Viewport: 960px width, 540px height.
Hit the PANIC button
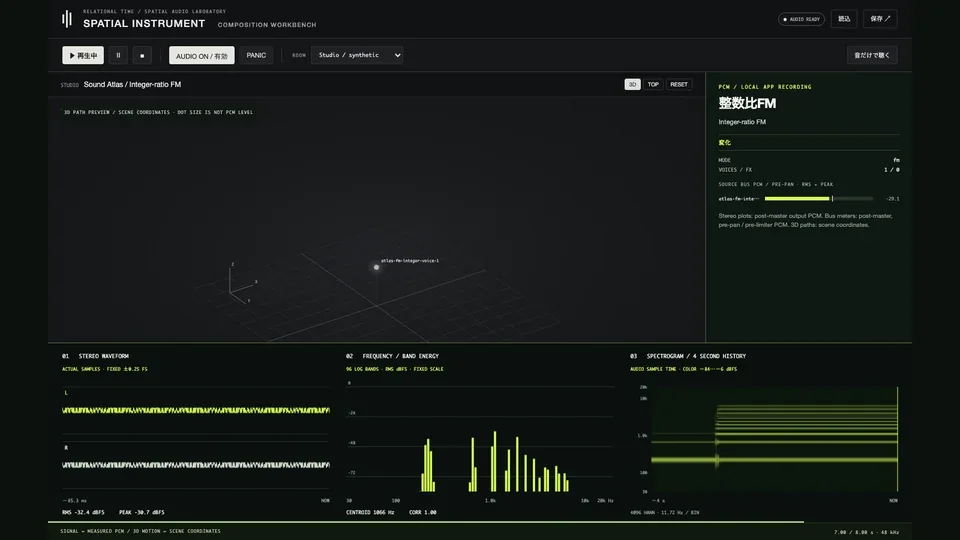(x=256, y=55)
